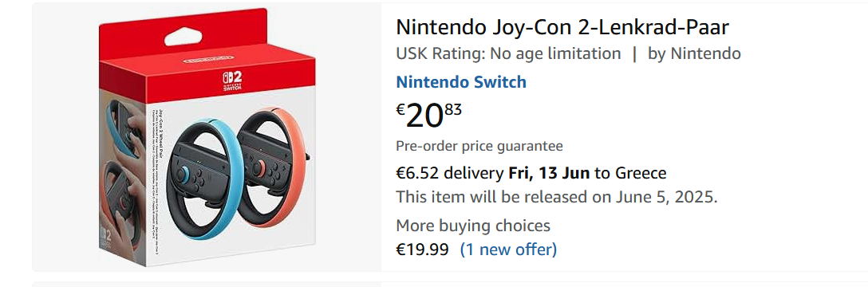
Task: Click the €19.99 alternate offer price
Action: 422,250
